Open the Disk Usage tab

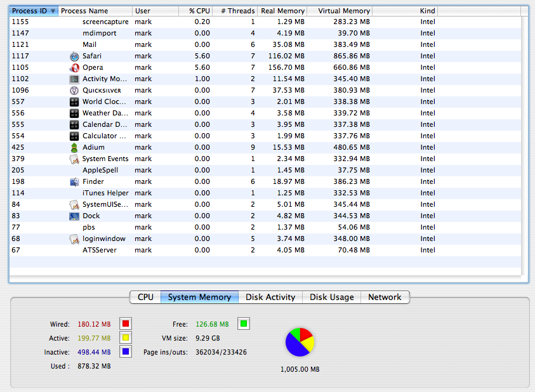click(332, 297)
